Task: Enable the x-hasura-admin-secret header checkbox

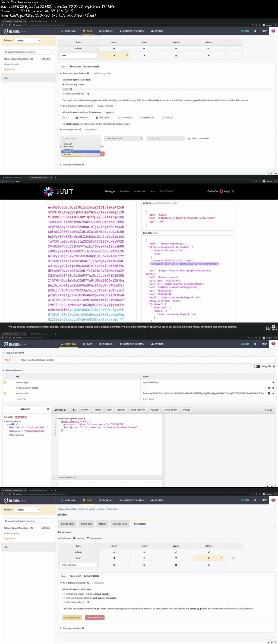Action: coord(5,388)
